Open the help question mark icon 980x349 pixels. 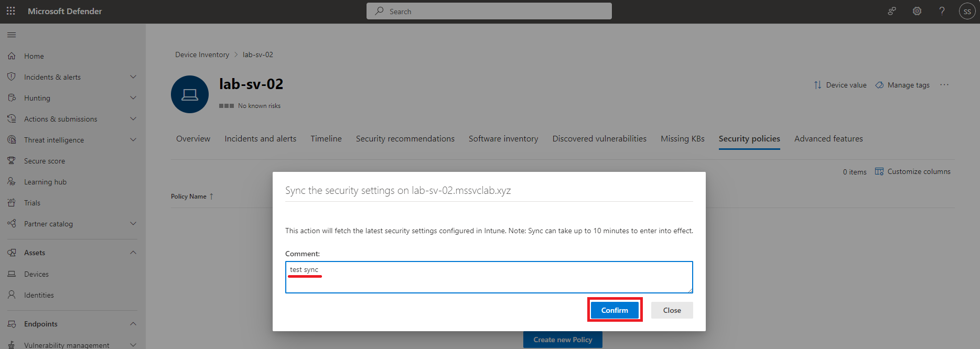point(942,11)
